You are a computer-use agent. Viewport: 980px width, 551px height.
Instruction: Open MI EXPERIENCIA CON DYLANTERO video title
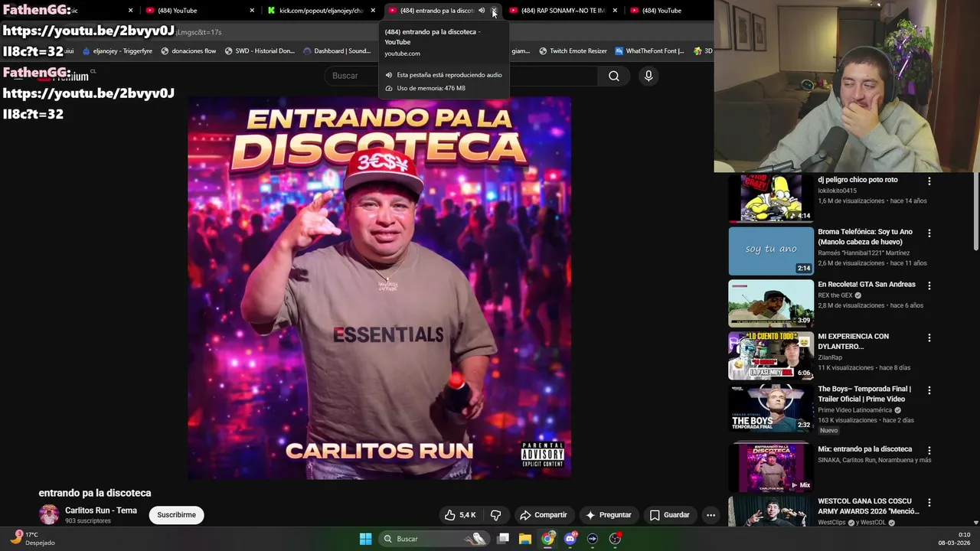pyautogui.click(x=853, y=341)
